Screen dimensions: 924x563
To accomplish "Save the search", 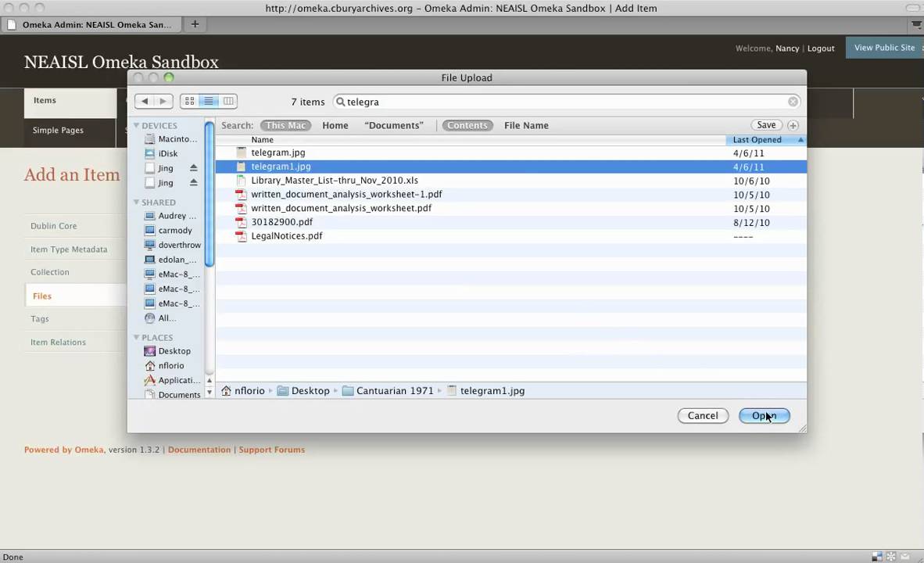I will [x=766, y=125].
